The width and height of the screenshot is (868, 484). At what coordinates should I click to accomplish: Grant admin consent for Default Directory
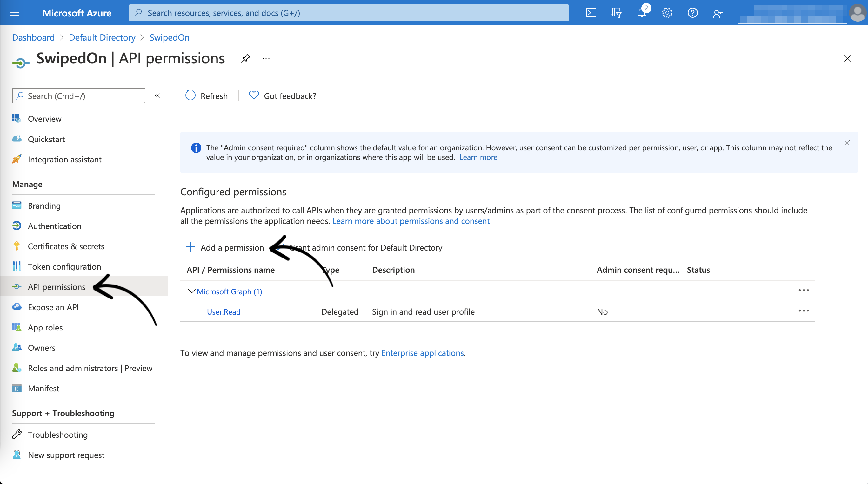(x=366, y=247)
